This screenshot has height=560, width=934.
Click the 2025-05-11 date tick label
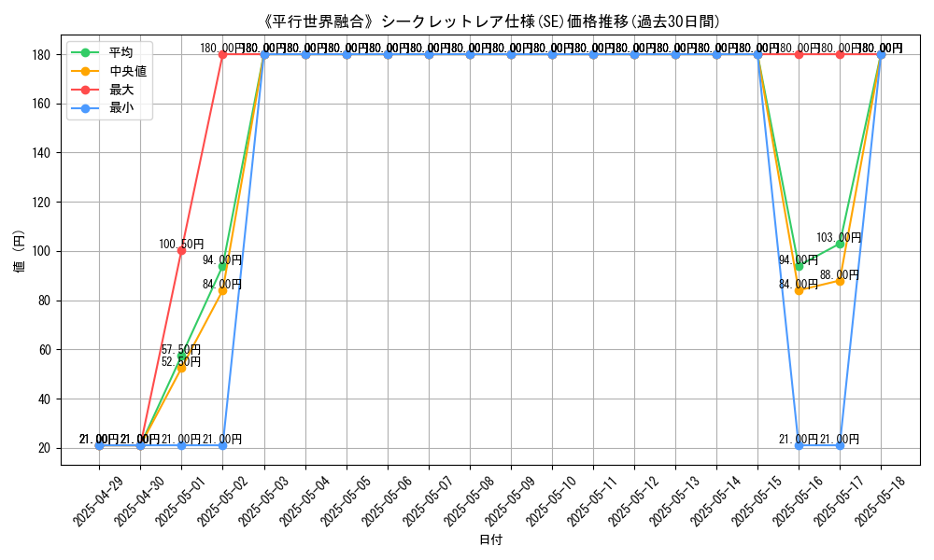(591, 501)
